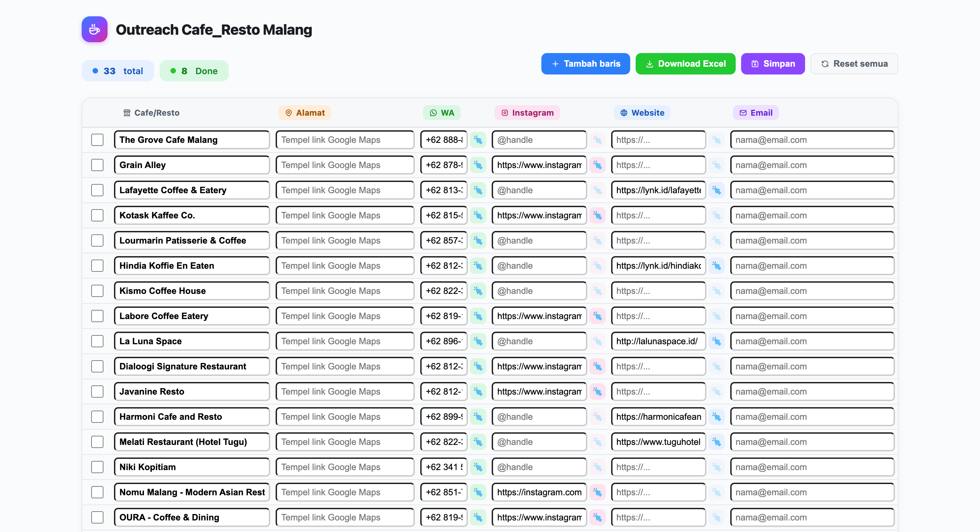
Task: Open Instagram link for Labore Coffee Eatery
Action: 597,316
